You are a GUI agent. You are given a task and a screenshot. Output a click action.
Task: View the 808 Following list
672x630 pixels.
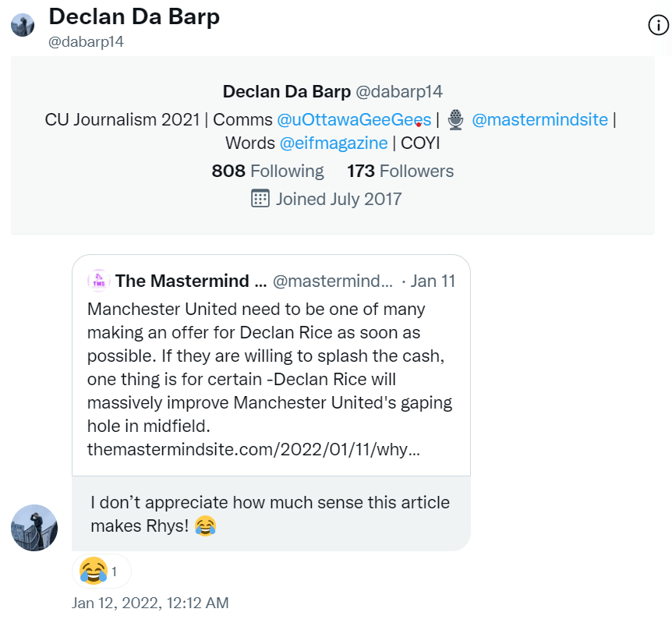[267, 171]
